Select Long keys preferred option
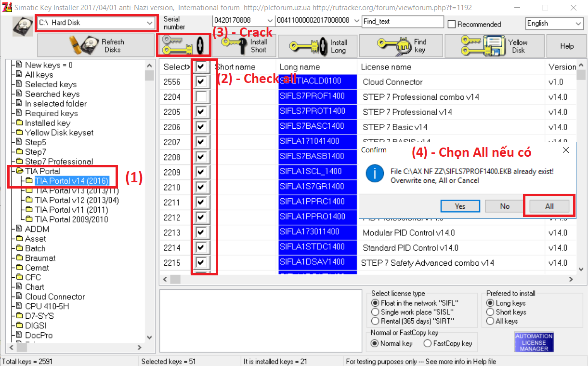Image resolution: width=588 pixels, height=366 pixels. (490, 303)
